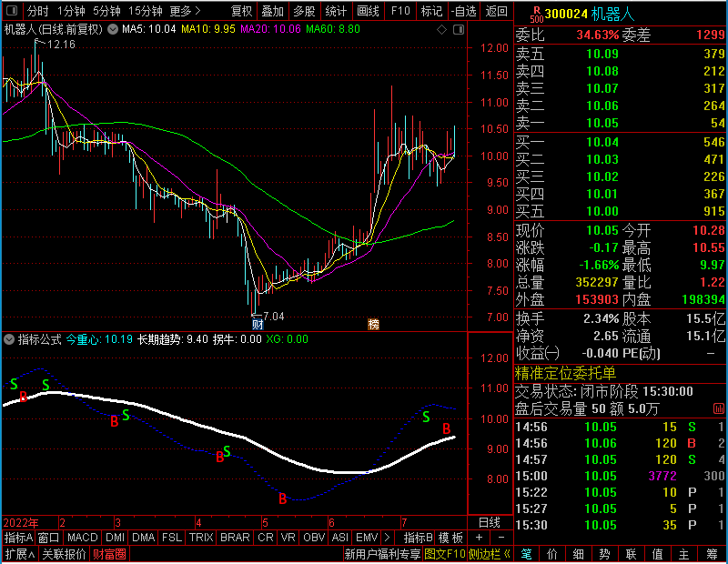Collapse the 侧边栏 sidebar

490,554
